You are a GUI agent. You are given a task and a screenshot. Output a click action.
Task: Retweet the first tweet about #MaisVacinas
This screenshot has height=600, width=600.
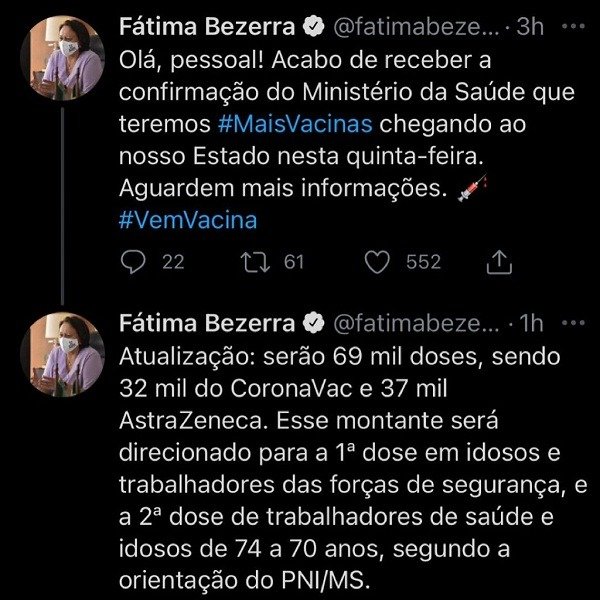(x=255, y=262)
